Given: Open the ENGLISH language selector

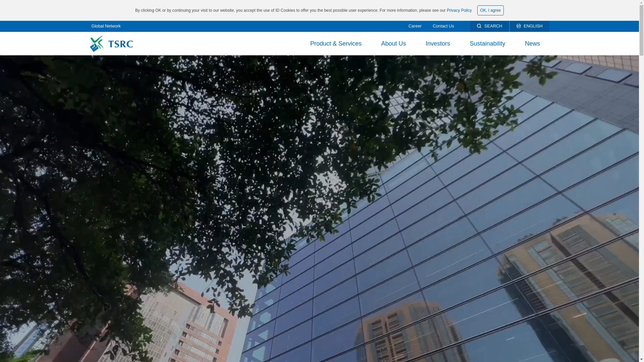Looking at the screenshot, I should [x=529, y=26].
